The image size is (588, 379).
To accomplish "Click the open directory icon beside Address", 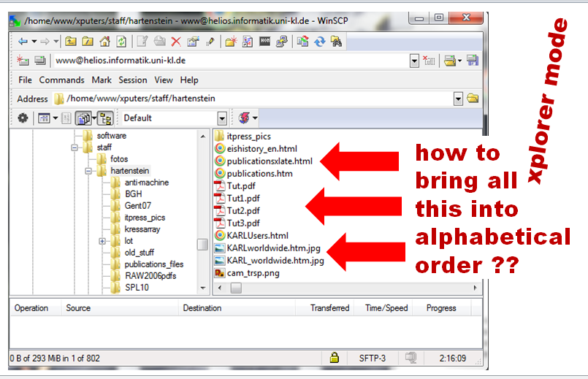I will click(x=473, y=99).
